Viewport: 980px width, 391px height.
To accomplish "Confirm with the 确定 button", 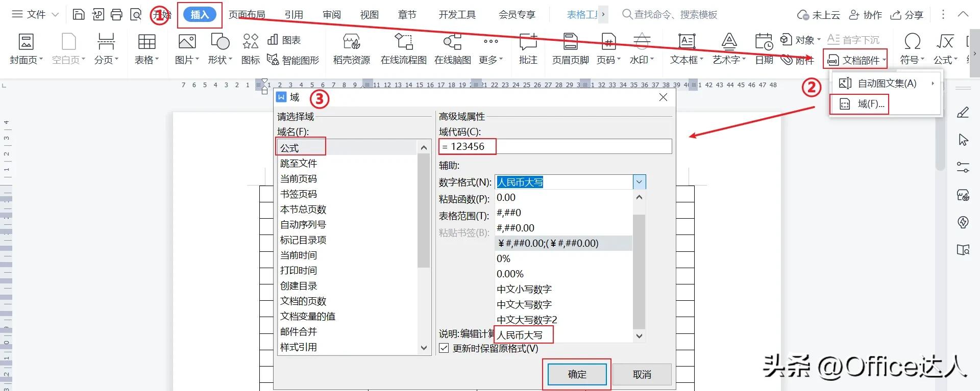I will tap(577, 375).
